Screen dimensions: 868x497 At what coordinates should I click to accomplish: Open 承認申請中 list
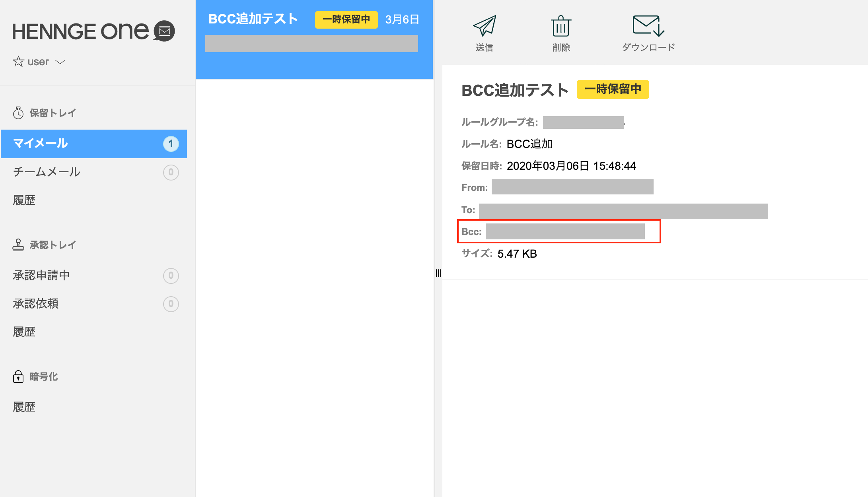41,275
